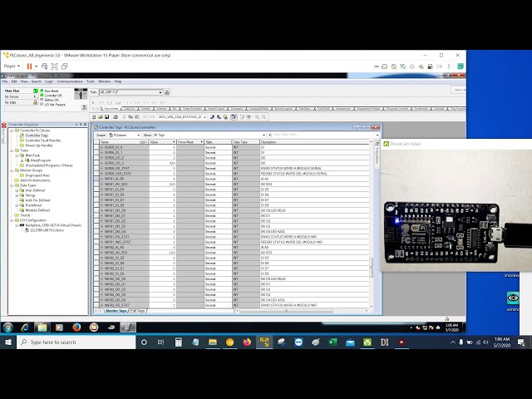Click the No Edits lock icon

35,102
